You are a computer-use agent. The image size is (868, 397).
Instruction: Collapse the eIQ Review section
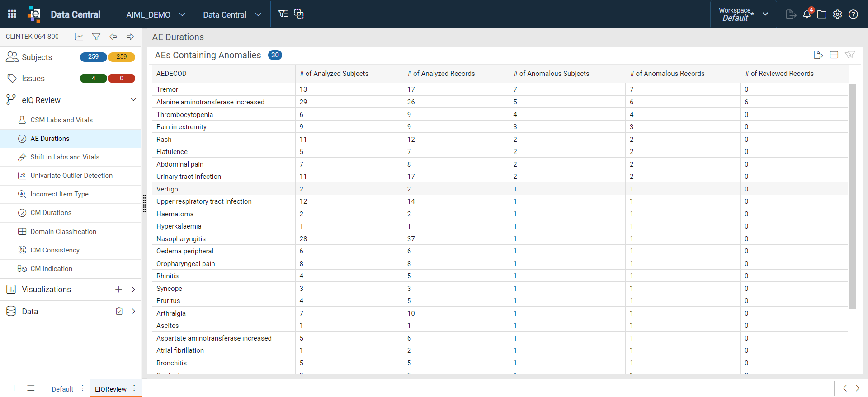133,99
